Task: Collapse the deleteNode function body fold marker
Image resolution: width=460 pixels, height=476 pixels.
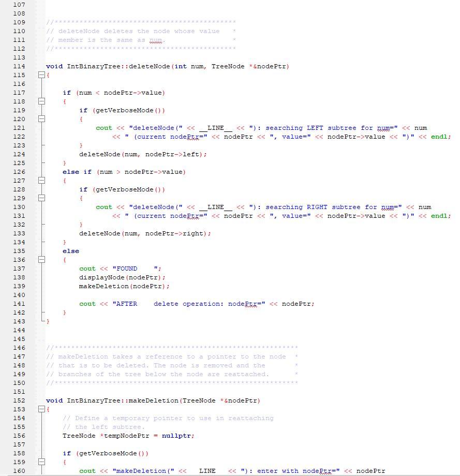Action: [x=42, y=75]
